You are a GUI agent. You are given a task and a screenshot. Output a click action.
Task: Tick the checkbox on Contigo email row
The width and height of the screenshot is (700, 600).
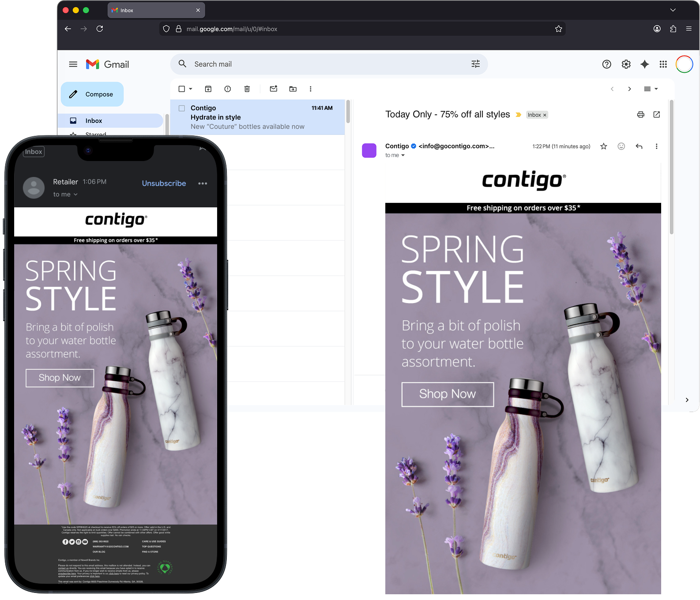(182, 108)
